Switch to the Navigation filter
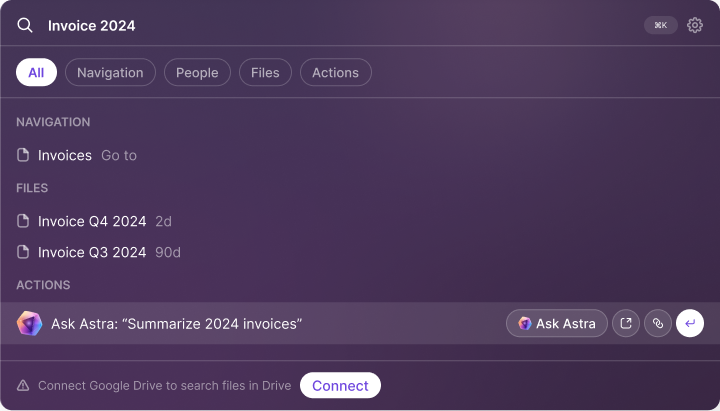The height and width of the screenshot is (411, 720). (x=110, y=72)
